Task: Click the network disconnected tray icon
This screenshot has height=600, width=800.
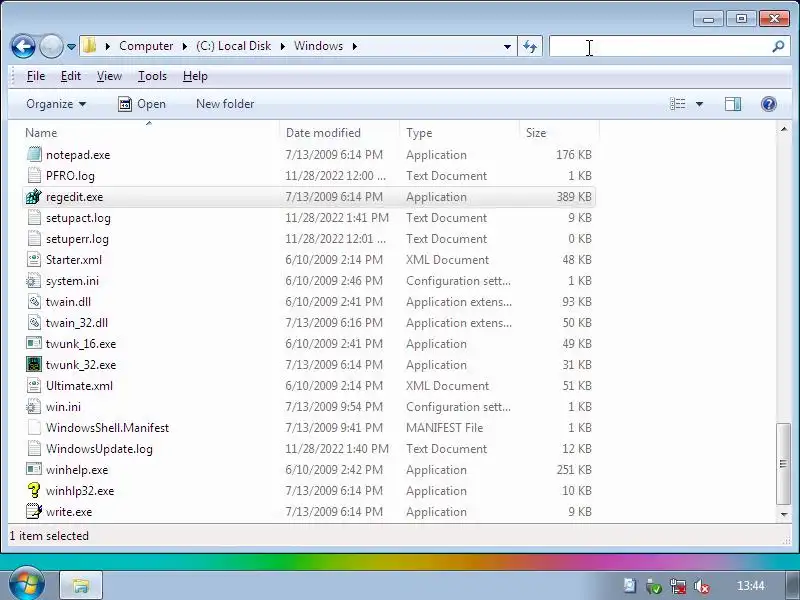Action: point(678,586)
